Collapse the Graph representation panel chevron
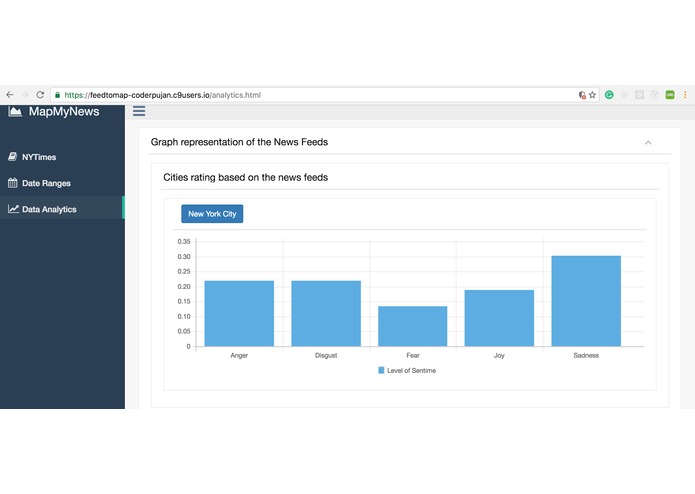Viewport: 695px width, 494px height. tap(648, 143)
